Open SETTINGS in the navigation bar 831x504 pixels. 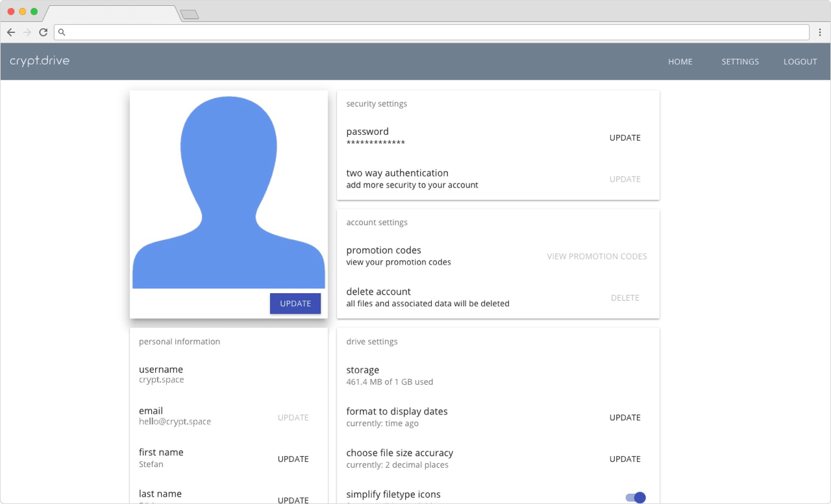(740, 62)
